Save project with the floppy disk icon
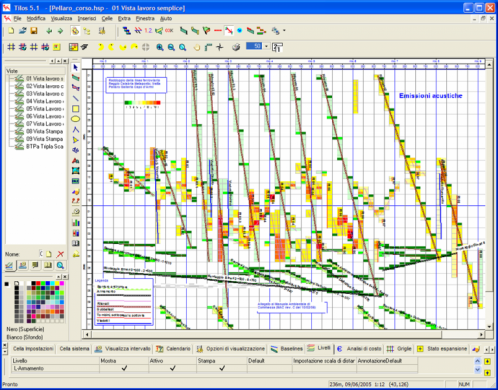This screenshot has height=390, width=498. coord(34,31)
